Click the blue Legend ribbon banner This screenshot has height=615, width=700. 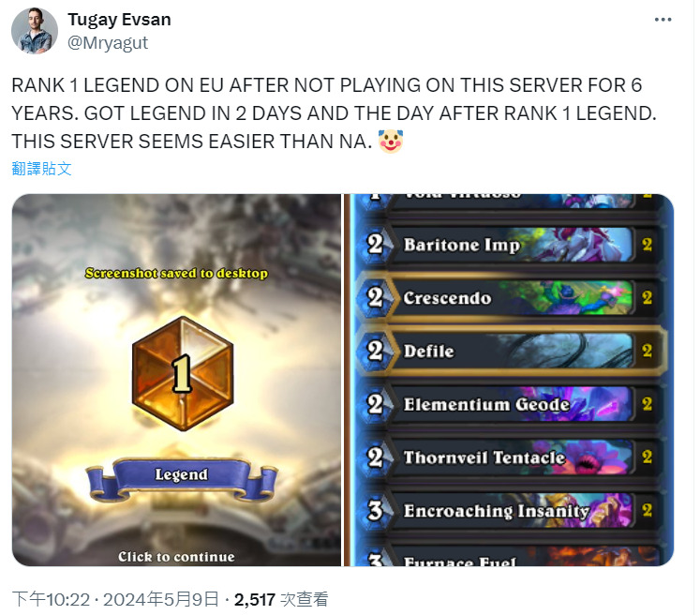click(181, 479)
